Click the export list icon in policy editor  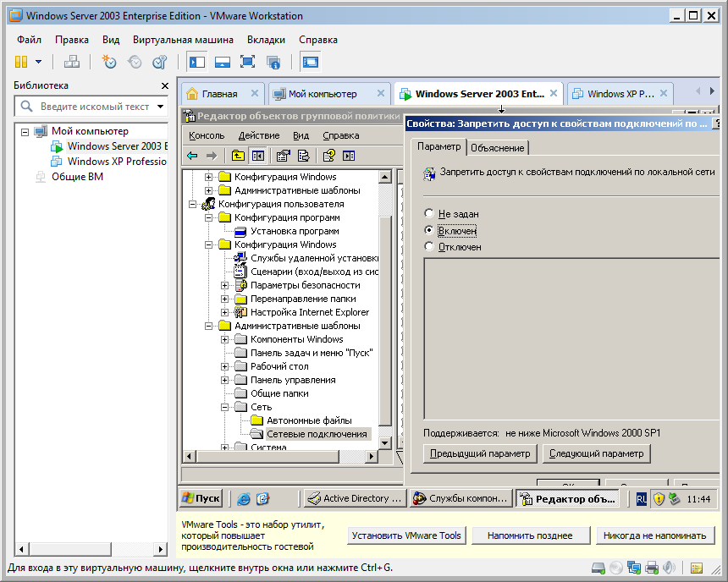303,156
